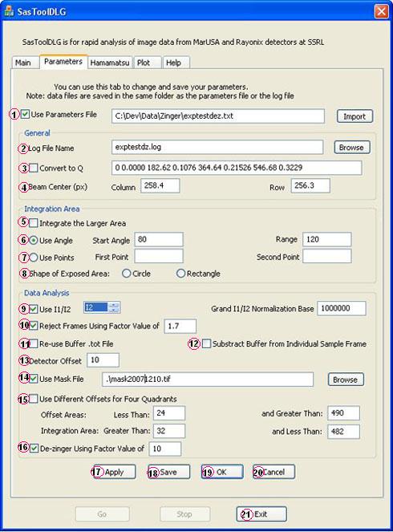Screen dimensions: 393x532
Task: Click the OK button
Action: [x=222, y=472]
